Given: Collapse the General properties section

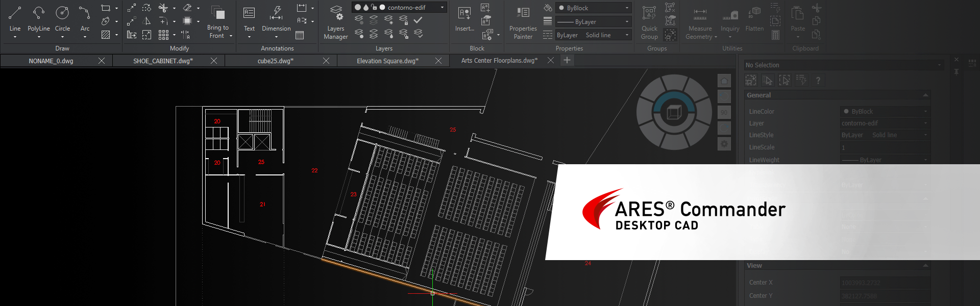Looking at the screenshot, I should (925, 95).
